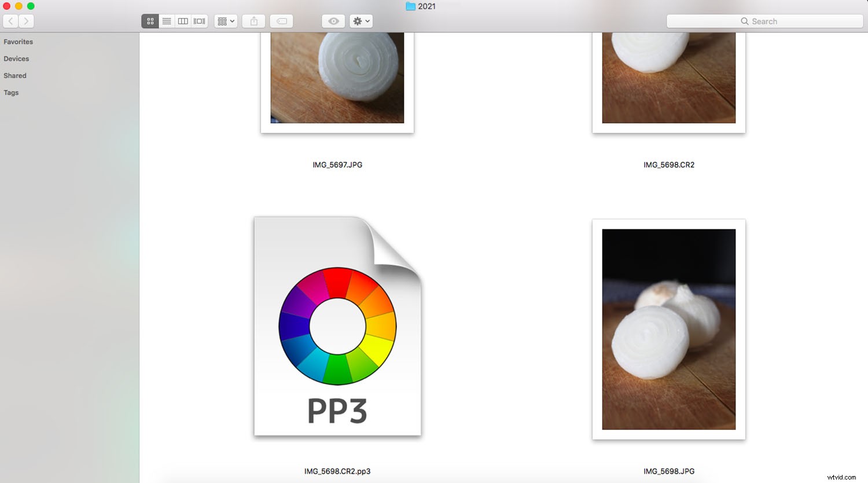Click the forward navigation arrow
The image size is (868, 483).
[26, 21]
